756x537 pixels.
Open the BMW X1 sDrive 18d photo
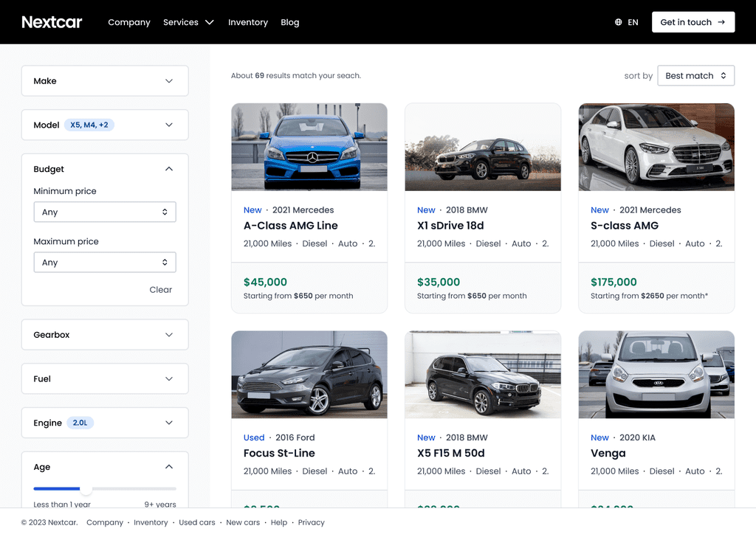pyautogui.click(x=483, y=147)
